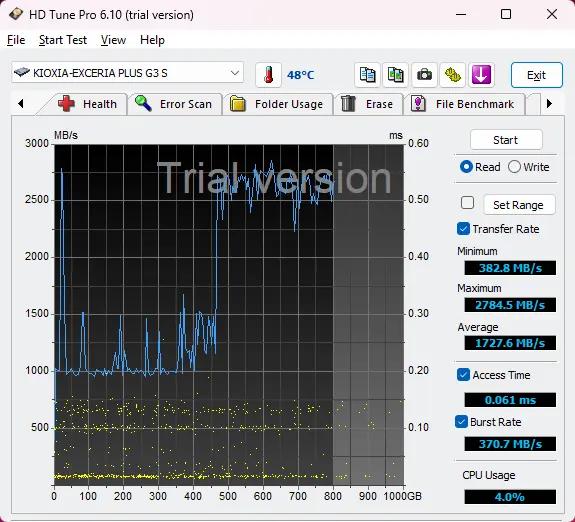Click the Start button
This screenshot has width=575, height=522.
506,140
